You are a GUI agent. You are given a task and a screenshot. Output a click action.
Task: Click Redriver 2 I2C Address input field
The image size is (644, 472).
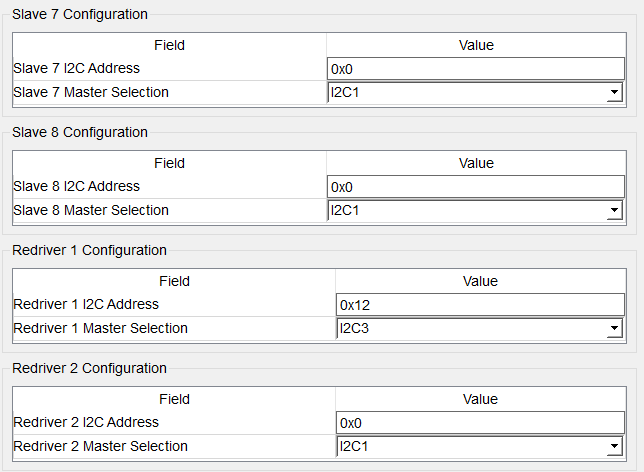[480, 423]
